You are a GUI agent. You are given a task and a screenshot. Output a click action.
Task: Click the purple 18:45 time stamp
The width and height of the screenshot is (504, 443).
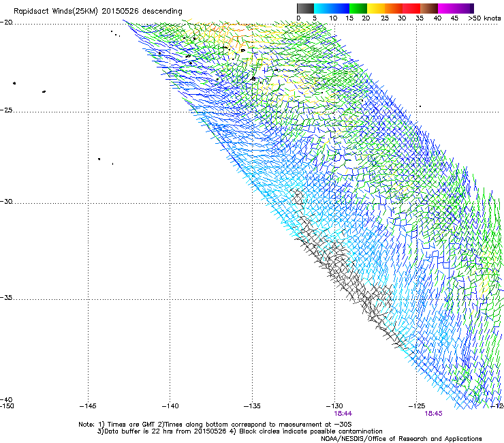tap(433, 414)
